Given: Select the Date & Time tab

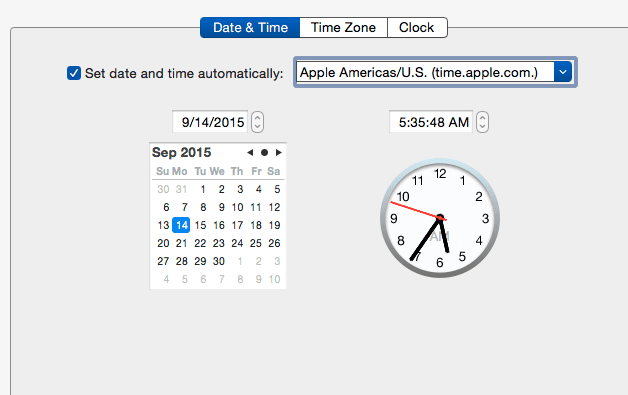Looking at the screenshot, I should (250, 28).
